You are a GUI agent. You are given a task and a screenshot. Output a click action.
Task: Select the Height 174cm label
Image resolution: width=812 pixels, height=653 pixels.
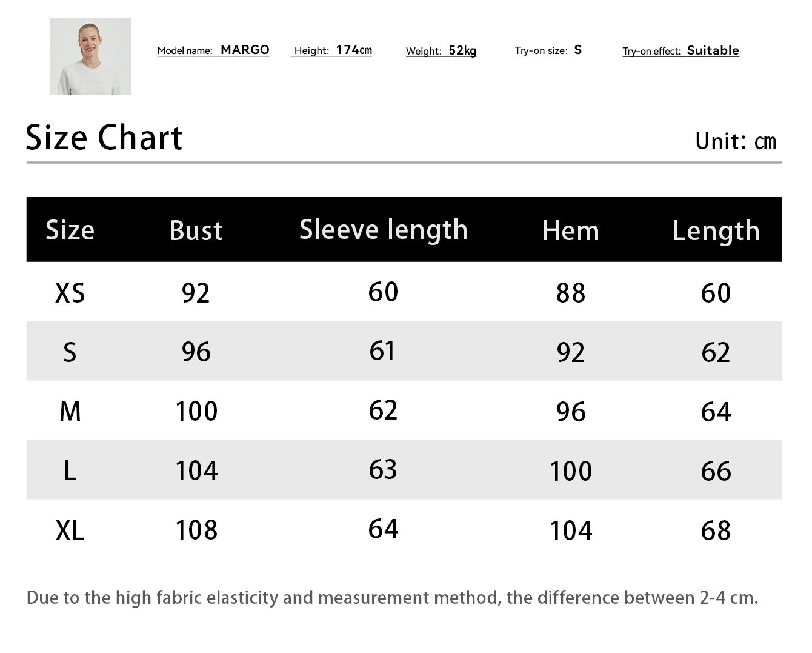333,50
